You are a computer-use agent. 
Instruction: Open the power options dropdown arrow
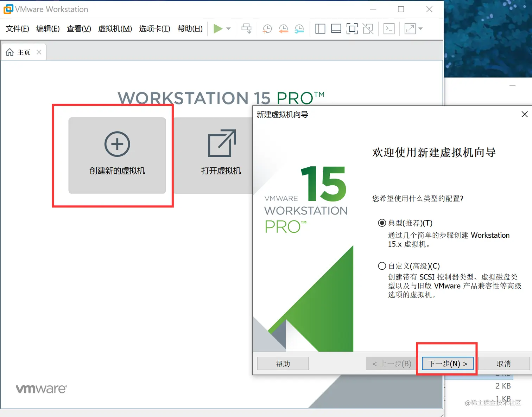[x=228, y=28]
